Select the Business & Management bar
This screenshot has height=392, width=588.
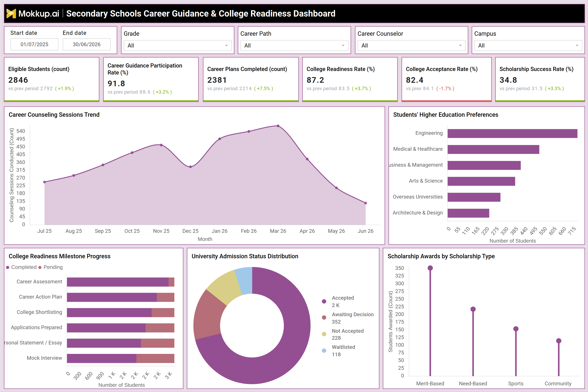(x=484, y=166)
